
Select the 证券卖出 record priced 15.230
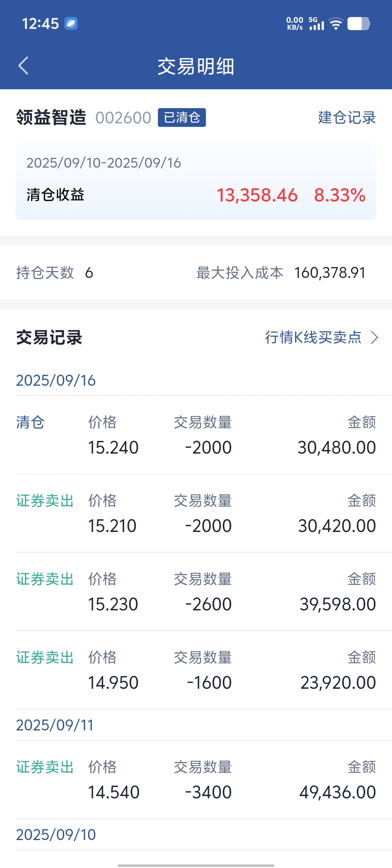(x=196, y=591)
